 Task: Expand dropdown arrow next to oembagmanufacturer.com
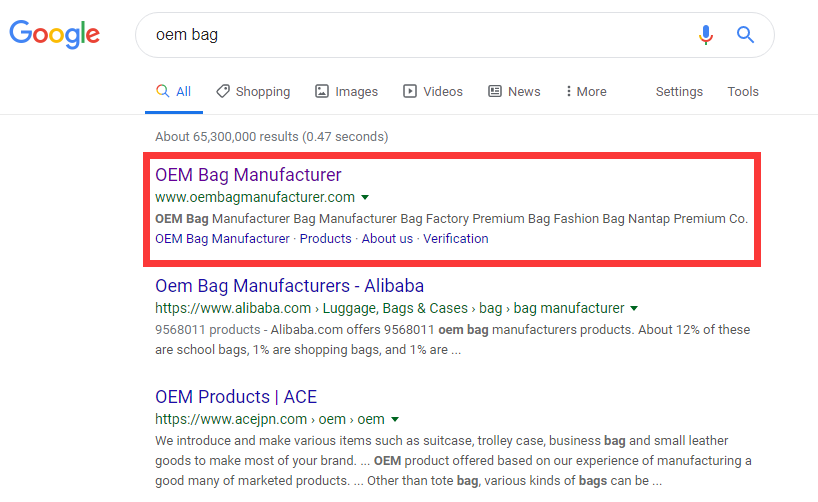click(x=365, y=197)
